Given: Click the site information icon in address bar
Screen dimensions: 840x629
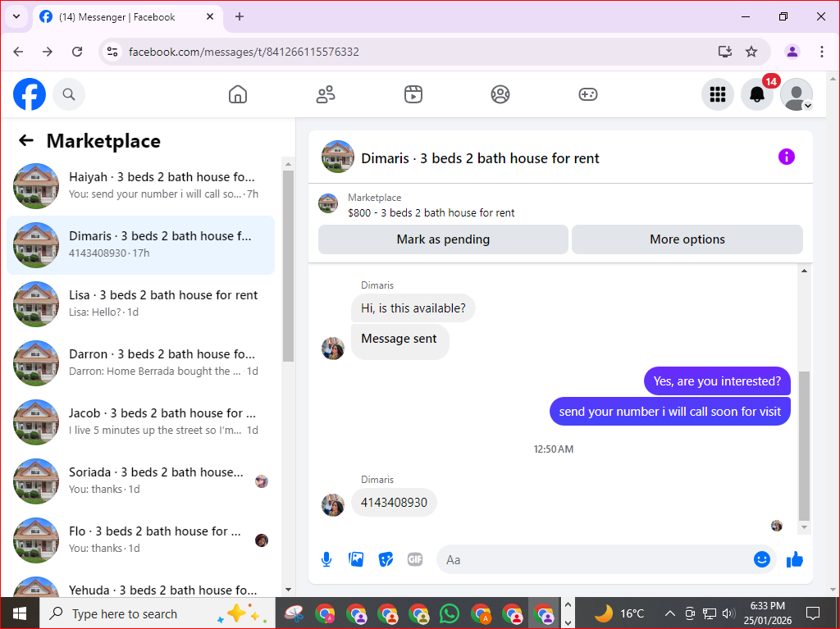Looking at the screenshot, I should click(x=112, y=52).
